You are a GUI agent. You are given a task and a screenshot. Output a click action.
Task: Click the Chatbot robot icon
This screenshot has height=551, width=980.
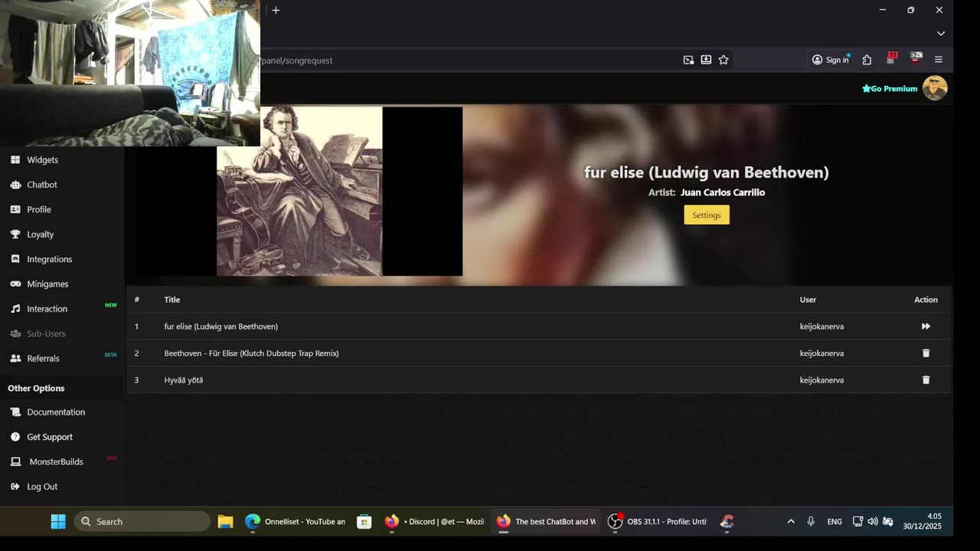[15, 184]
